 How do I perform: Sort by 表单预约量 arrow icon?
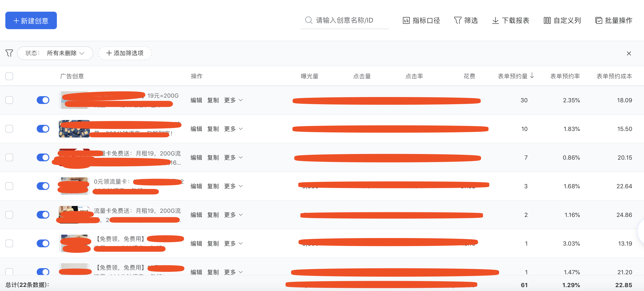pos(532,76)
